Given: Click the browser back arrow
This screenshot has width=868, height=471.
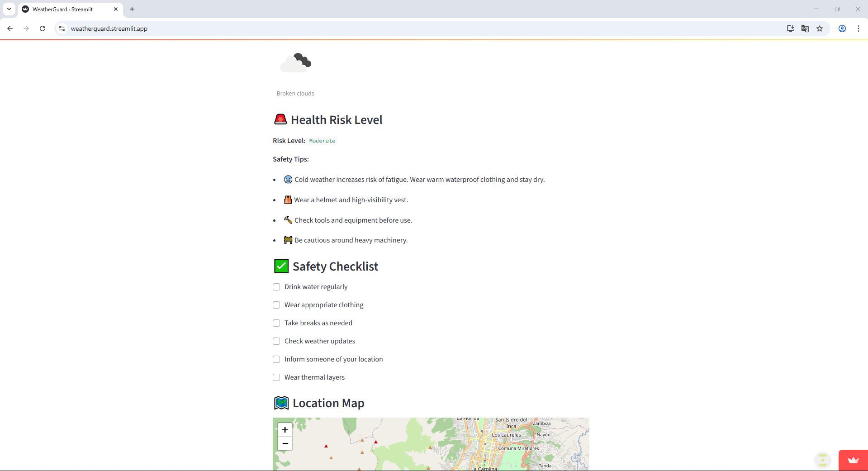Looking at the screenshot, I should pos(10,29).
